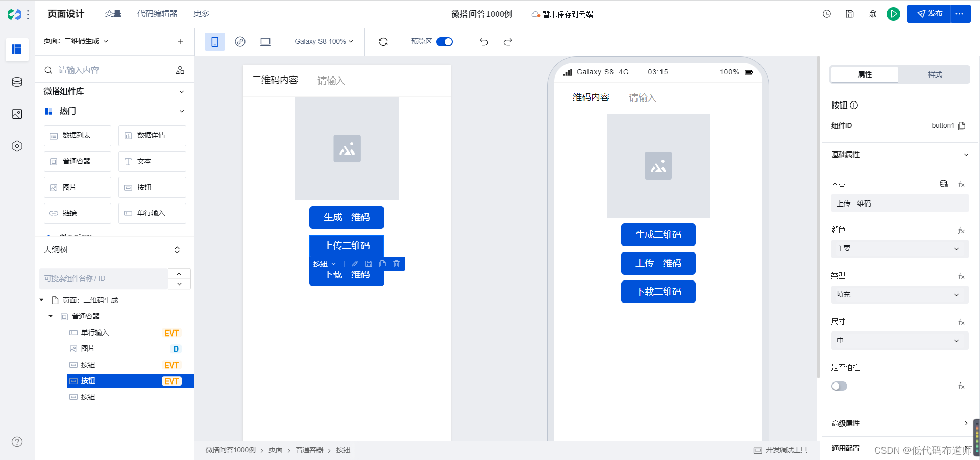
Task: Open the 类型 dropdown showing 填充
Action: [899, 295]
